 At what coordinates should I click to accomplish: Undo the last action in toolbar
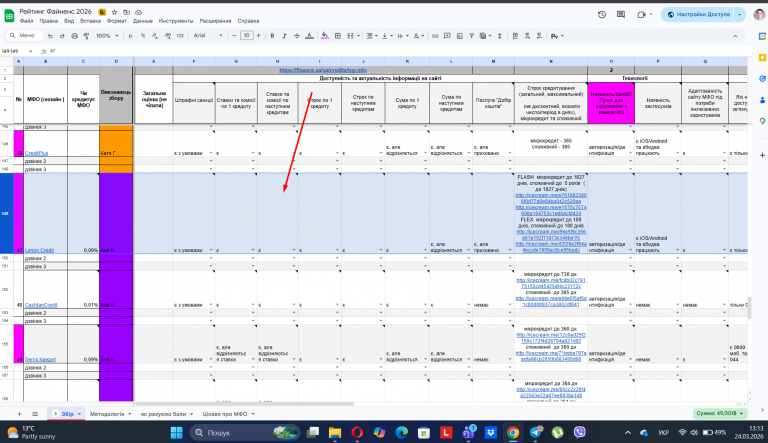(50, 36)
